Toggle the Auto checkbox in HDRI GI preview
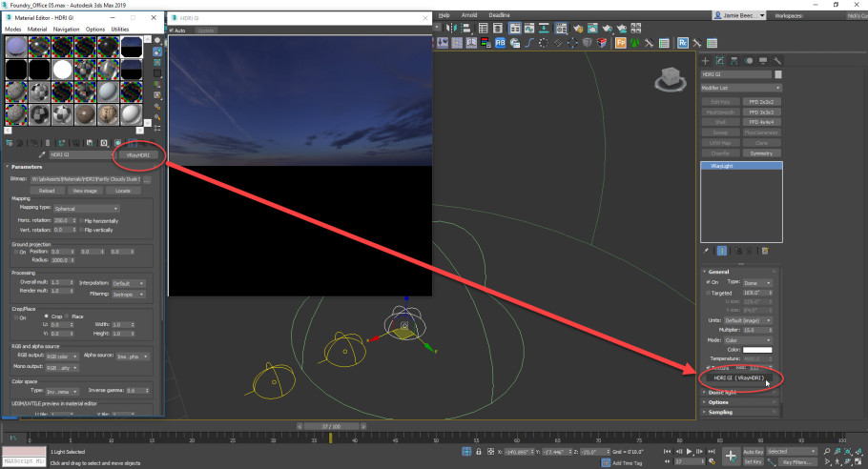 [172, 31]
